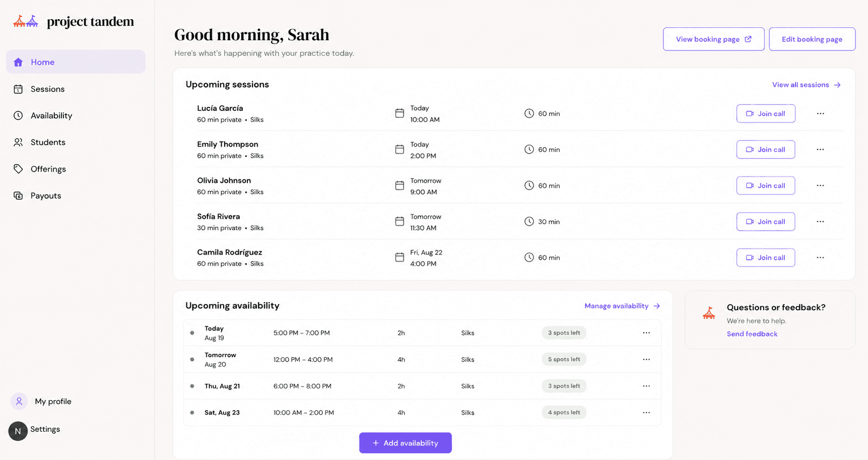The height and width of the screenshot is (460, 868).
Task: Click the 3 spots left badge for Today
Action: [x=564, y=333]
